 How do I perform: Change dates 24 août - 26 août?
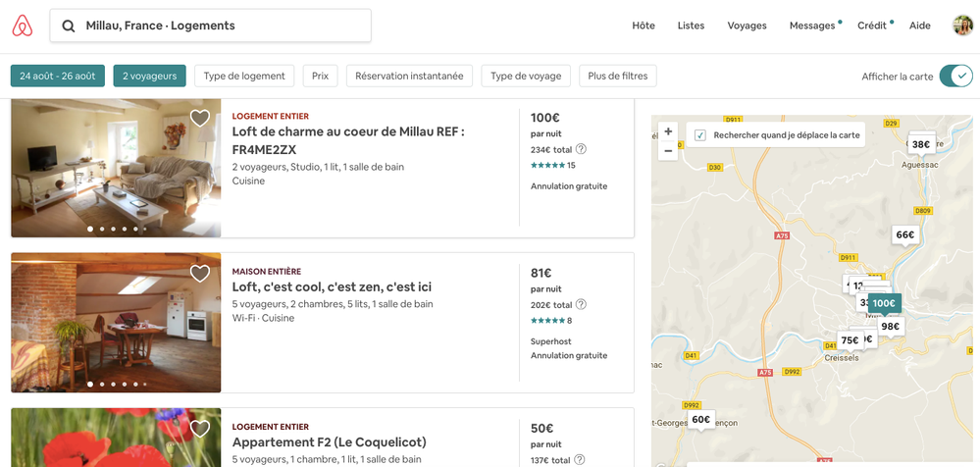[x=58, y=77]
